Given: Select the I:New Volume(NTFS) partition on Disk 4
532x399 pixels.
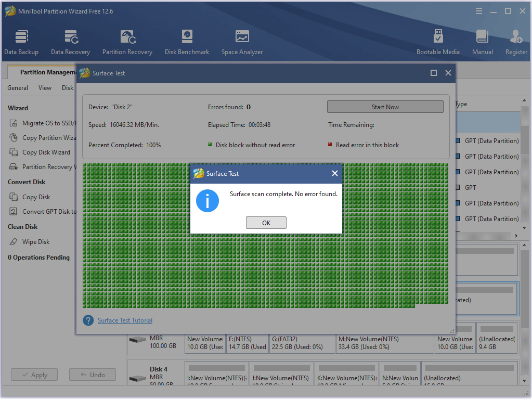Looking at the screenshot, I should [x=217, y=373].
